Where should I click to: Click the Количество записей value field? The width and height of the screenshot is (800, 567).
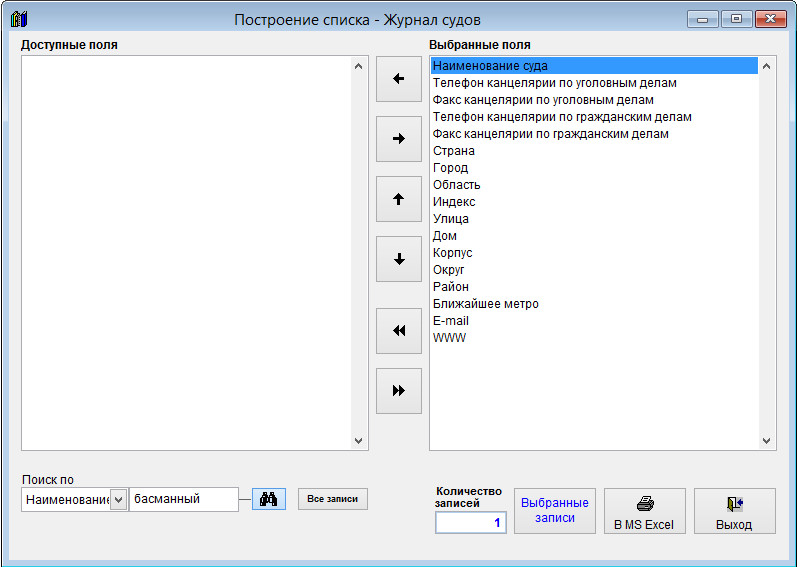coord(470,523)
